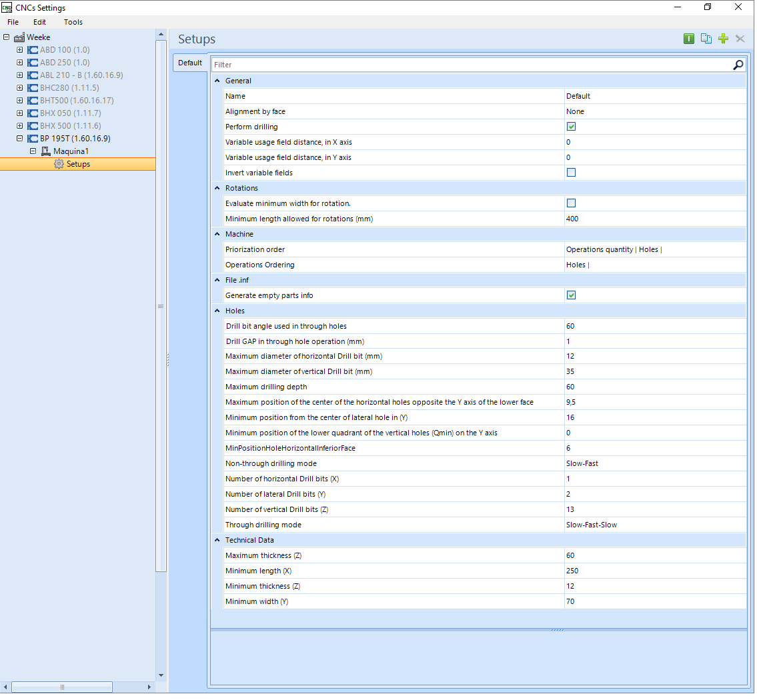
Task: Click the CNC icon beside ABD 250
Action: coord(33,63)
